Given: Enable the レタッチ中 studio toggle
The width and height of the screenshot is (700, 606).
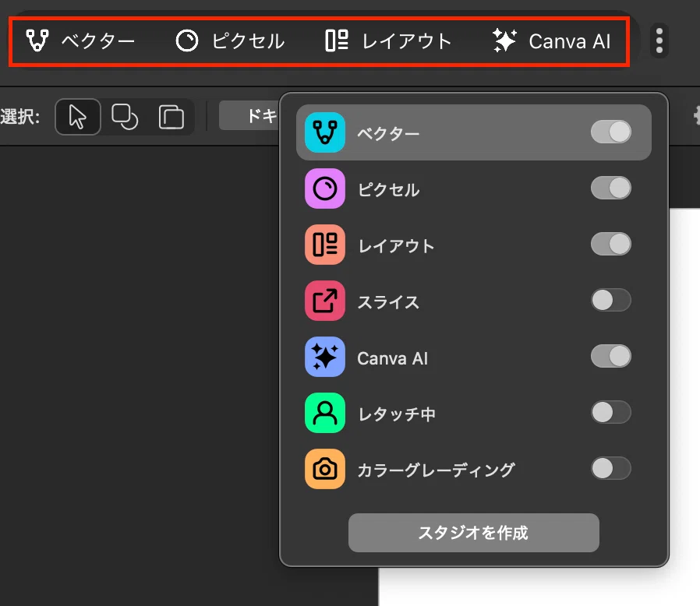Looking at the screenshot, I should [610, 412].
